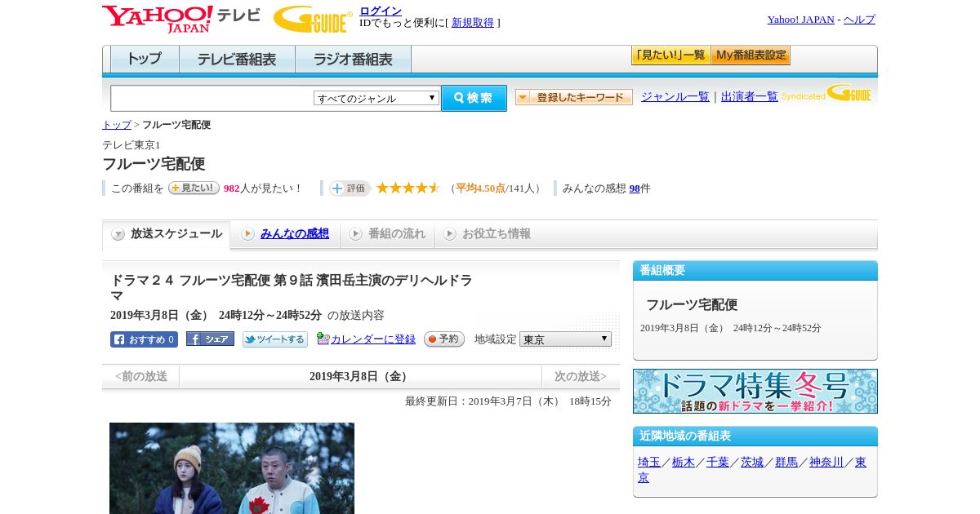The image size is (980, 514).
Task: Go to <前の放送 previous broadcast
Action: pos(141,376)
